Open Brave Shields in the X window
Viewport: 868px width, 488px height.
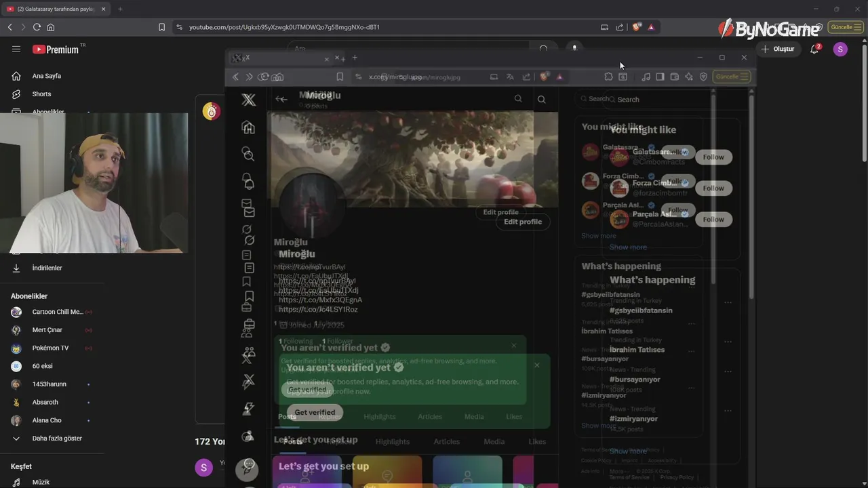point(543,77)
